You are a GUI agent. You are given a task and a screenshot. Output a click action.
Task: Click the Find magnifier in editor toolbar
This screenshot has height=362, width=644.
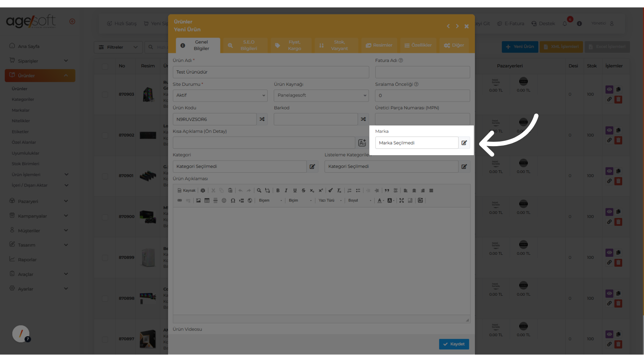(x=259, y=190)
